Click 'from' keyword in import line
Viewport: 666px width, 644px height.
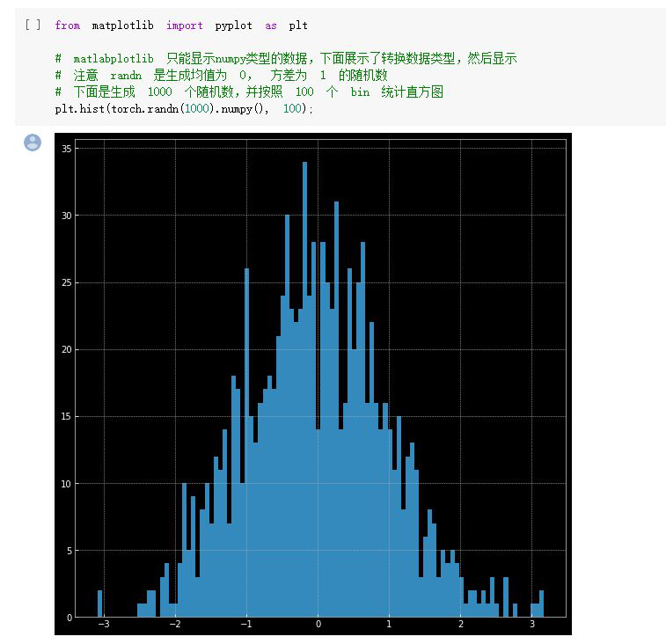click(x=67, y=26)
